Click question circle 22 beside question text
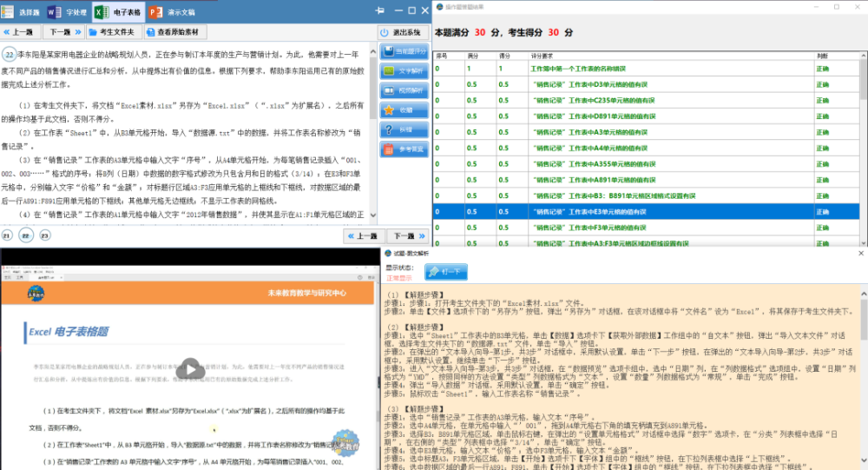The width and height of the screenshot is (868, 470). 10,55
